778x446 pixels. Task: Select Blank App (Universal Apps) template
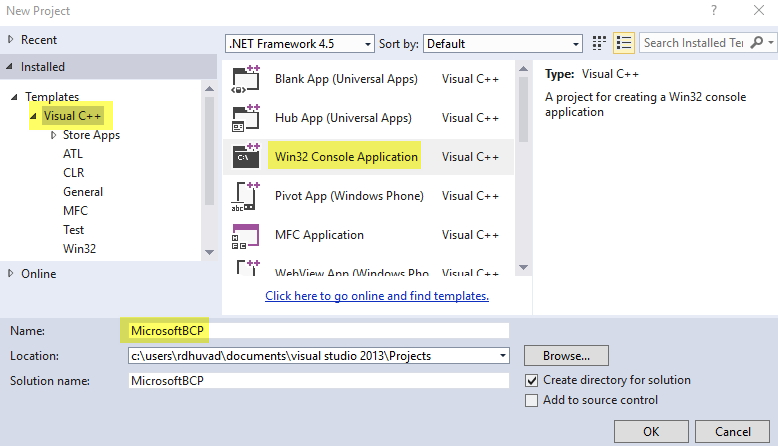[x=346, y=79]
